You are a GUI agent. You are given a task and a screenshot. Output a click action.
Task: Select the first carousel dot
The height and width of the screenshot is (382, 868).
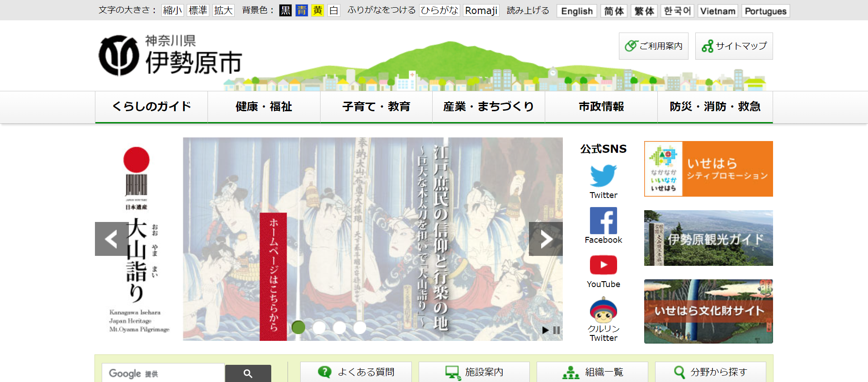(298, 327)
